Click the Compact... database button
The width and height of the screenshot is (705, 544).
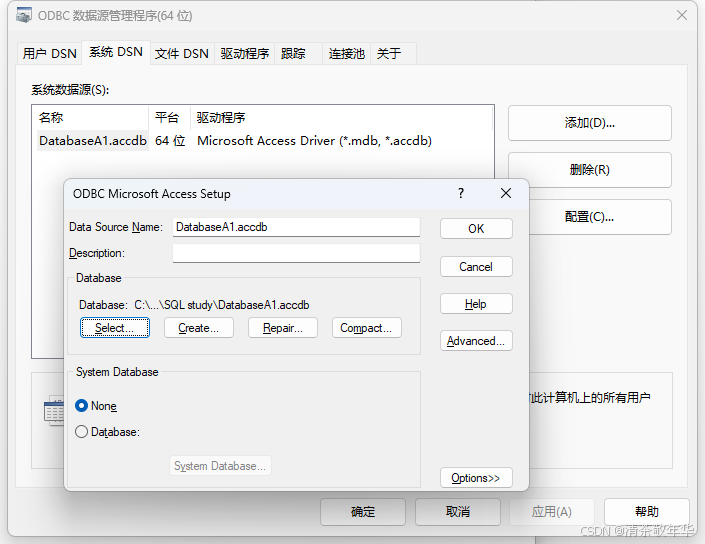coord(366,328)
